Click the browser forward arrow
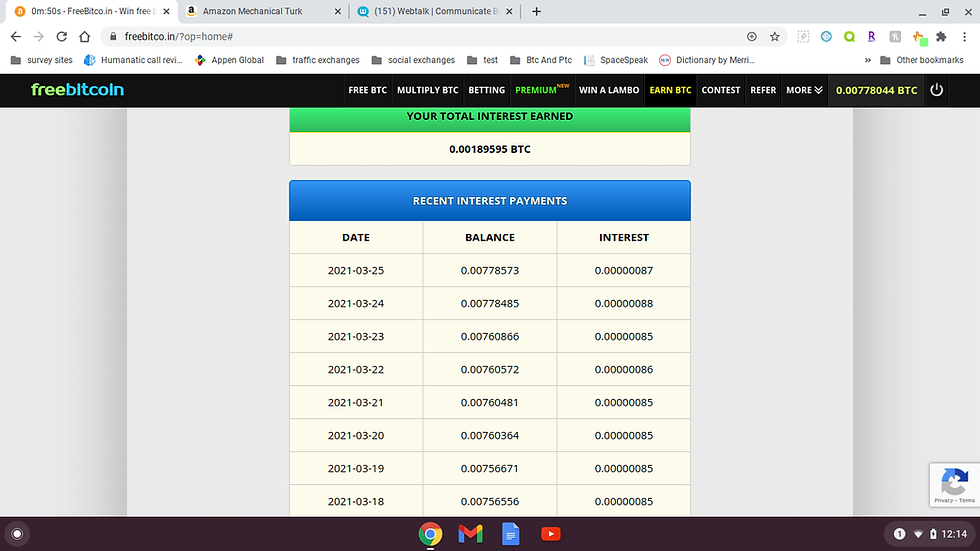The width and height of the screenshot is (980, 551). click(39, 37)
